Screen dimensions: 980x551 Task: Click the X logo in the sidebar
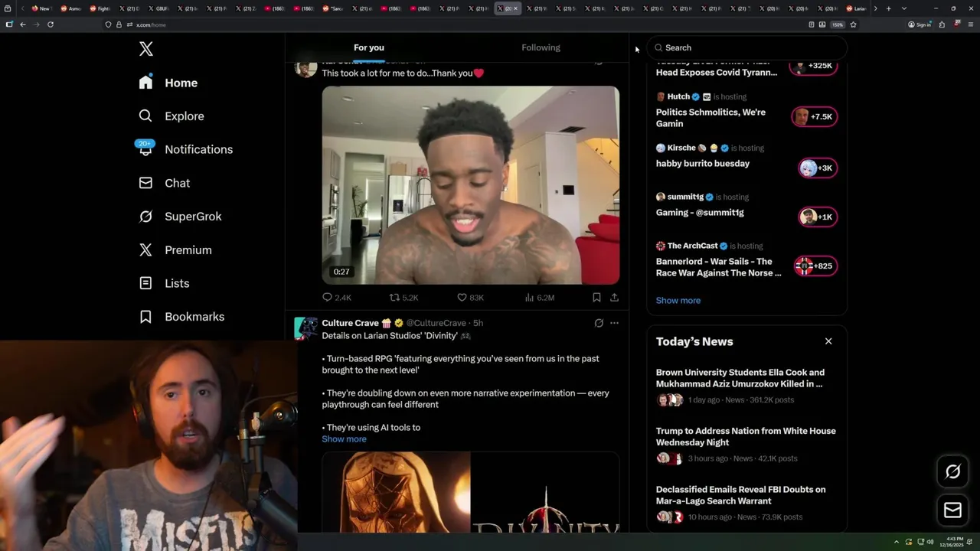(x=146, y=49)
